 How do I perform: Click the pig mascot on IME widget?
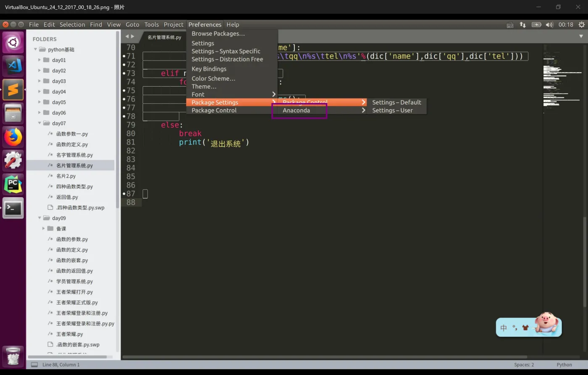click(x=548, y=323)
